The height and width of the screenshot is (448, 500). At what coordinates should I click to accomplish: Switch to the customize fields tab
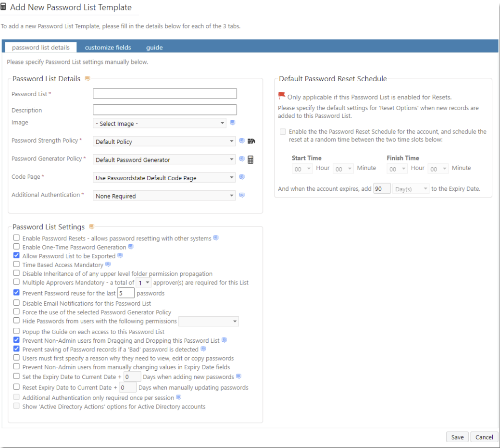tap(108, 48)
